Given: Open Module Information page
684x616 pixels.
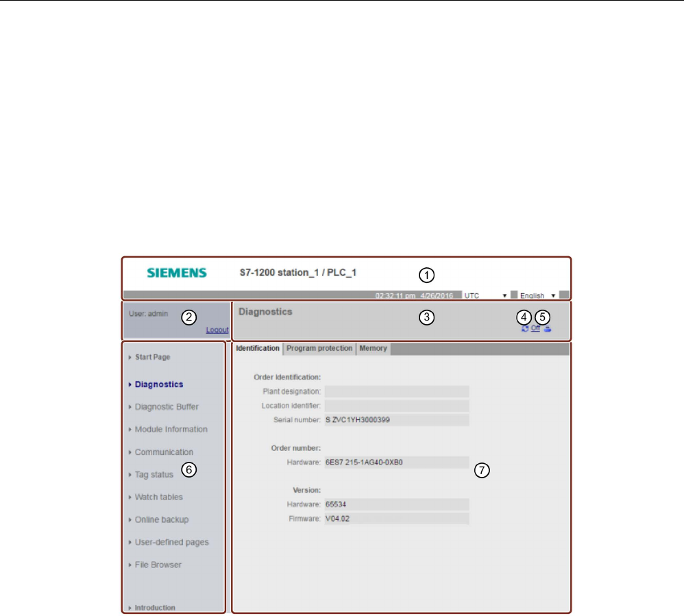Looking at the screenshot, I should pyautogui.click(x=171, y=429).
